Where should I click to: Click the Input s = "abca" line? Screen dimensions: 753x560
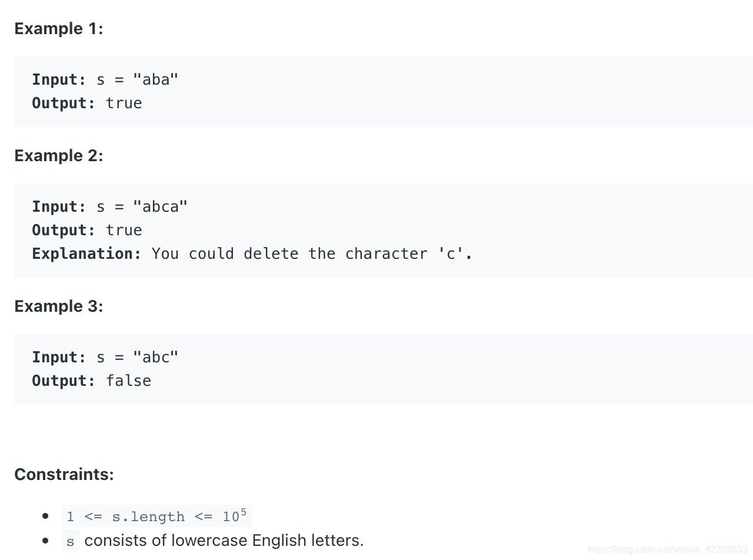(110, 206)
